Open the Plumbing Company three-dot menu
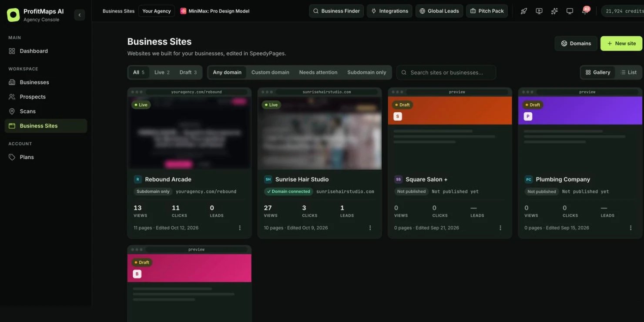 pos(631,228)
